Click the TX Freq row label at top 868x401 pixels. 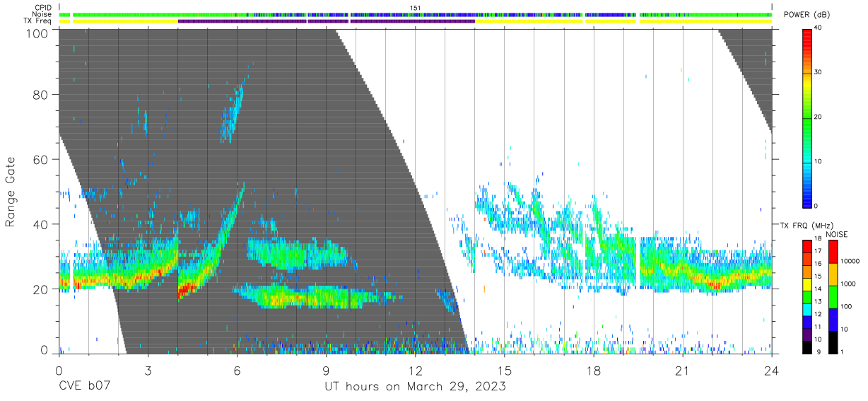click(x=38, y=21)
